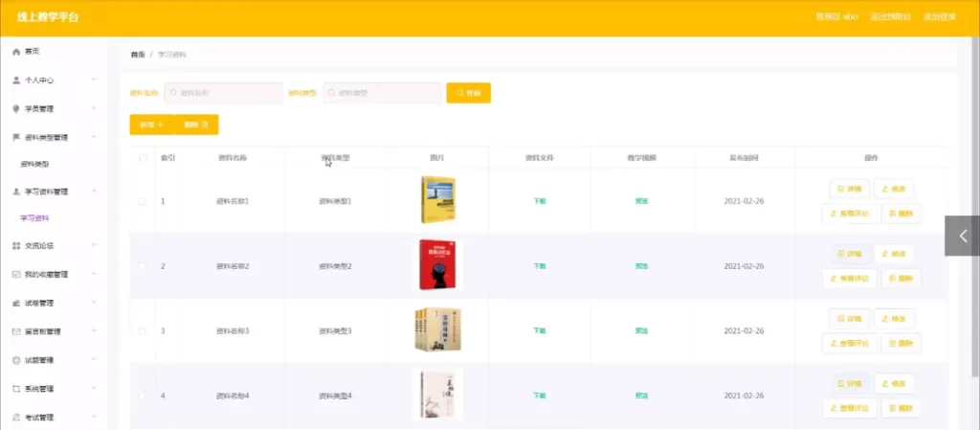Click the 试卷管理 chart icon in sidebar

16,303
